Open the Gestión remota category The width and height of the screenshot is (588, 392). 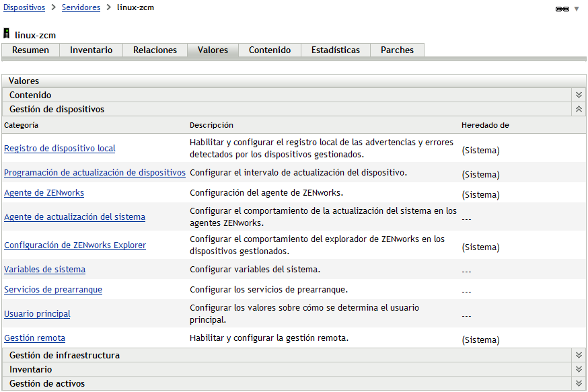[34, 338]
